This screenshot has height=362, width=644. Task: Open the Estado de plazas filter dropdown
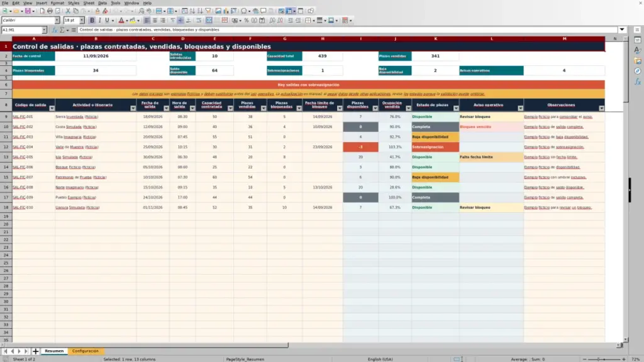coord(456,108)
